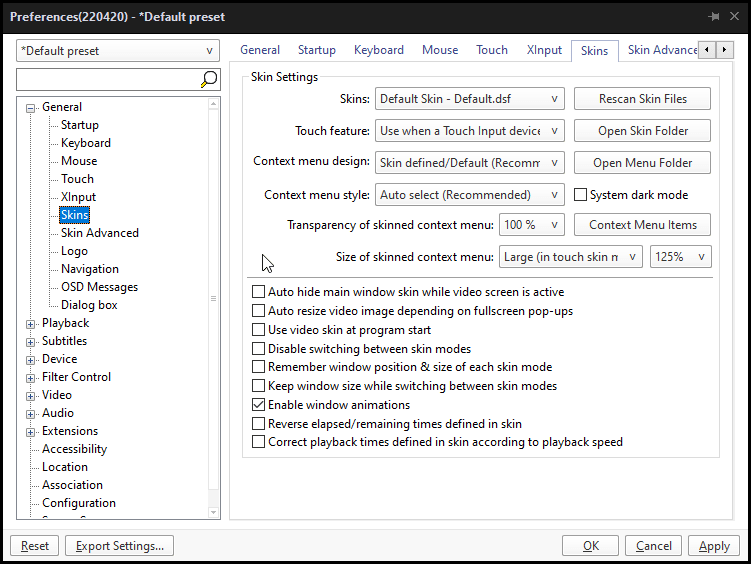Toggle Disable switching between skin modes
The image size is (751, 564).
(259, 349)
